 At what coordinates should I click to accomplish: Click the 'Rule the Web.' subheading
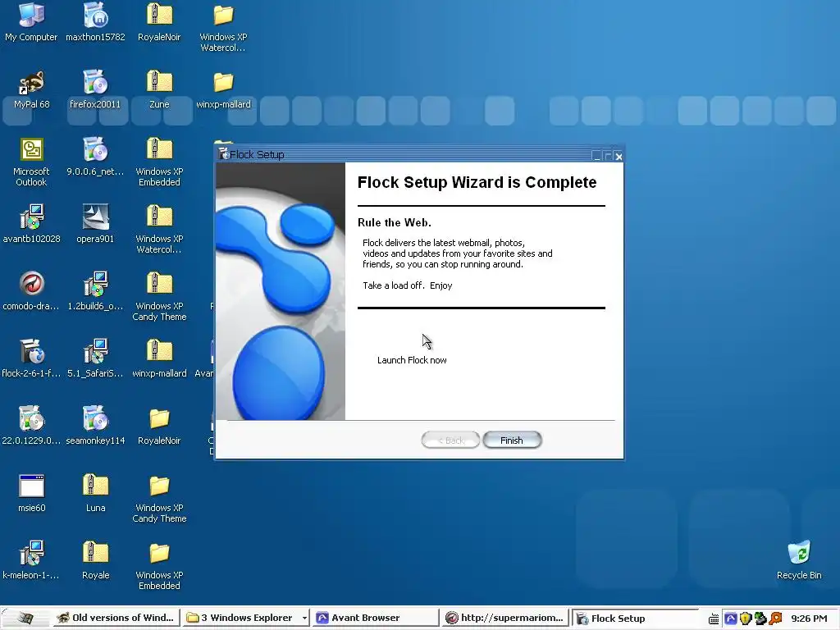pyautogui.click(x=395, y=222)
